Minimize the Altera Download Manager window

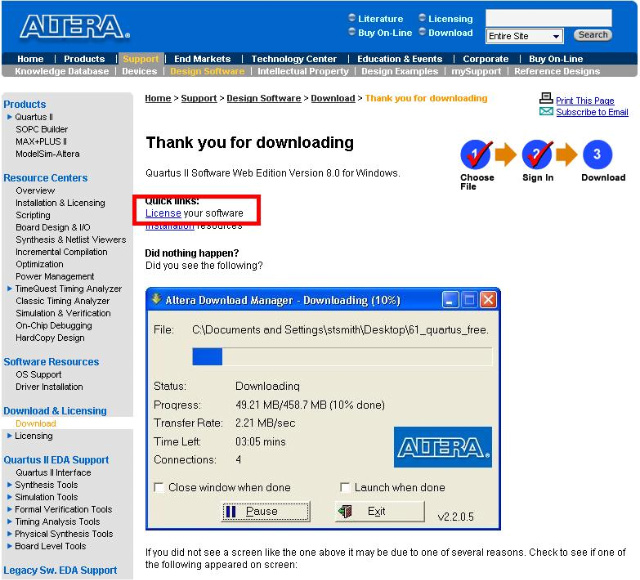(451, 300)
